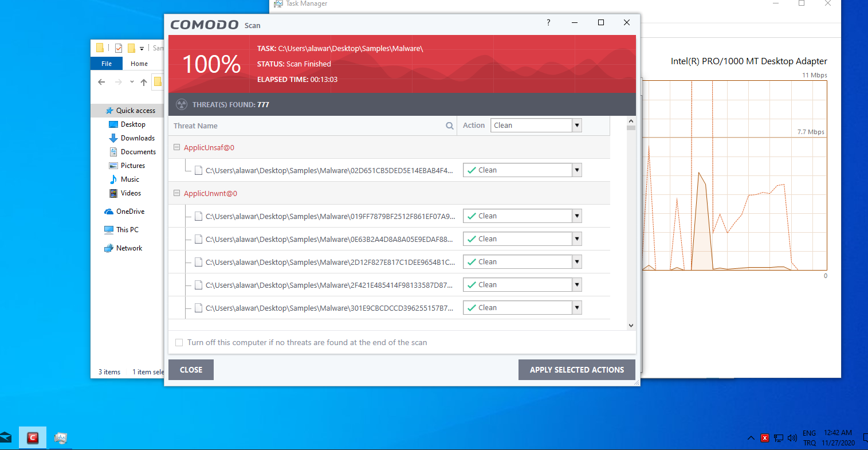Open Documents in Explorer sidebar
Screen dimensions: 868x450
(138, 152)
